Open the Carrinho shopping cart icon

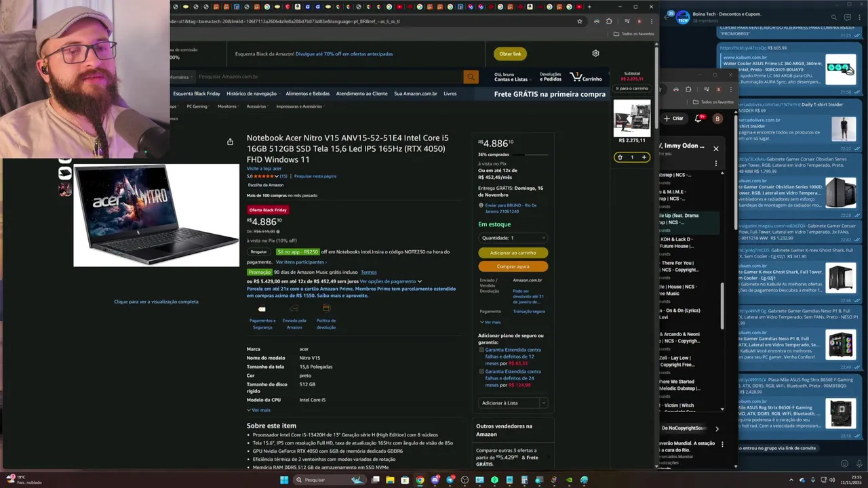click(586, 77)
